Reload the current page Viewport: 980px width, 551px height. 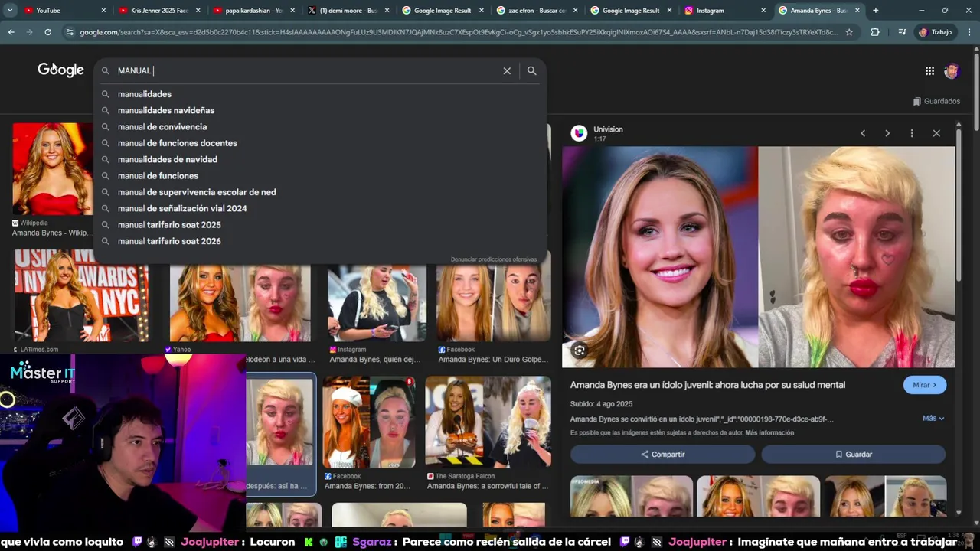click(47, 32)
